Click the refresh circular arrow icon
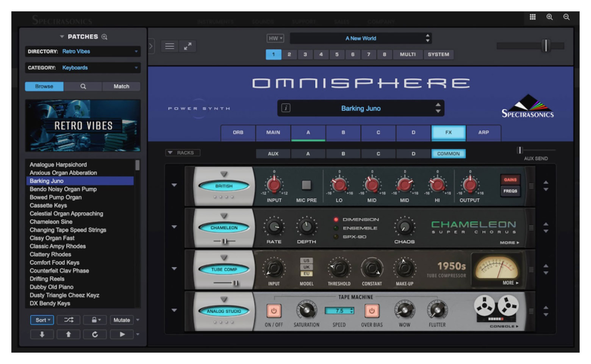This screenshot has width=591, height=364. tap(95, 334)
